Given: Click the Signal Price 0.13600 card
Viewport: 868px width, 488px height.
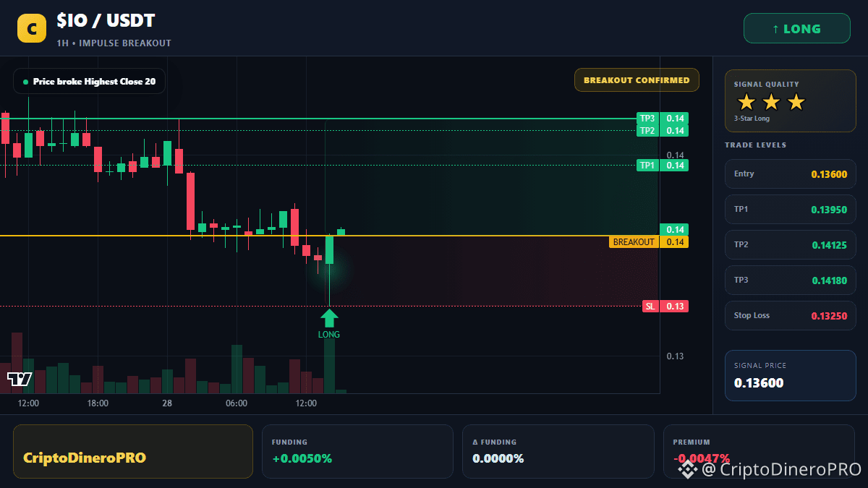Looking at the screenshot, I should [790, 375].
